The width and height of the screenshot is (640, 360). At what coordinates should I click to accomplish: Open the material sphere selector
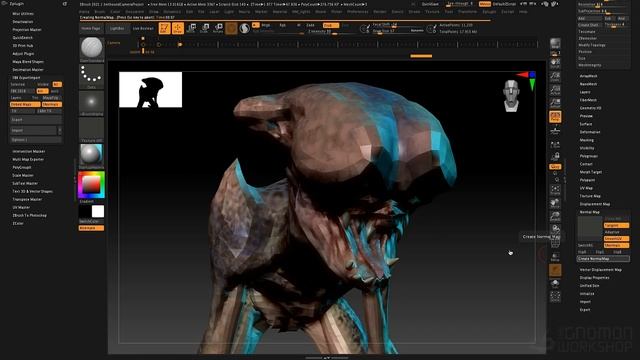pyautogui.click(x=91, y=155)
